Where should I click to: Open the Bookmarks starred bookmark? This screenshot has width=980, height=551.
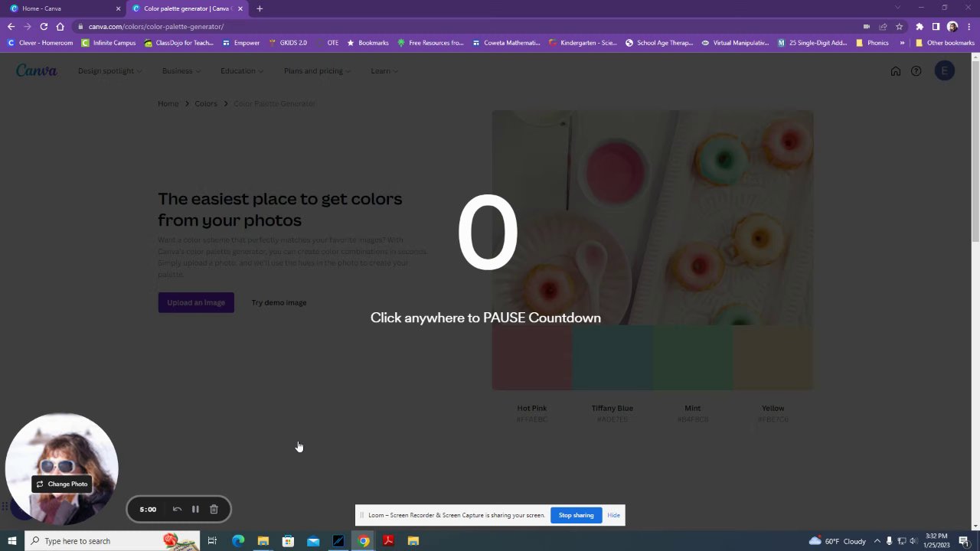[368, 43]
